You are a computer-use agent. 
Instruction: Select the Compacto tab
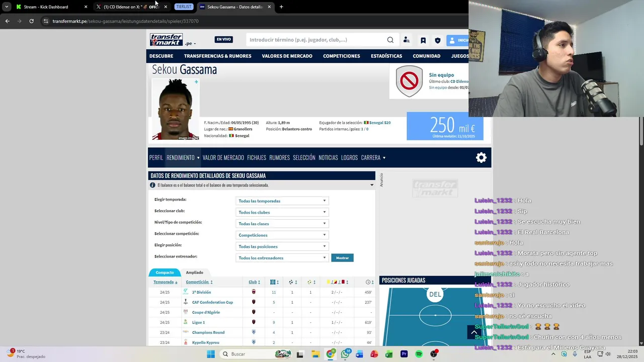(x=165, y=273)
